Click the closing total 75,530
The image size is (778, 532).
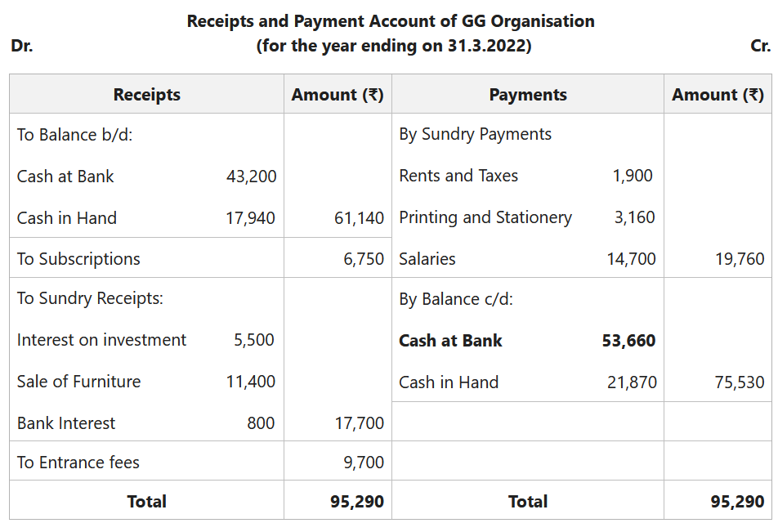point(740,382)
